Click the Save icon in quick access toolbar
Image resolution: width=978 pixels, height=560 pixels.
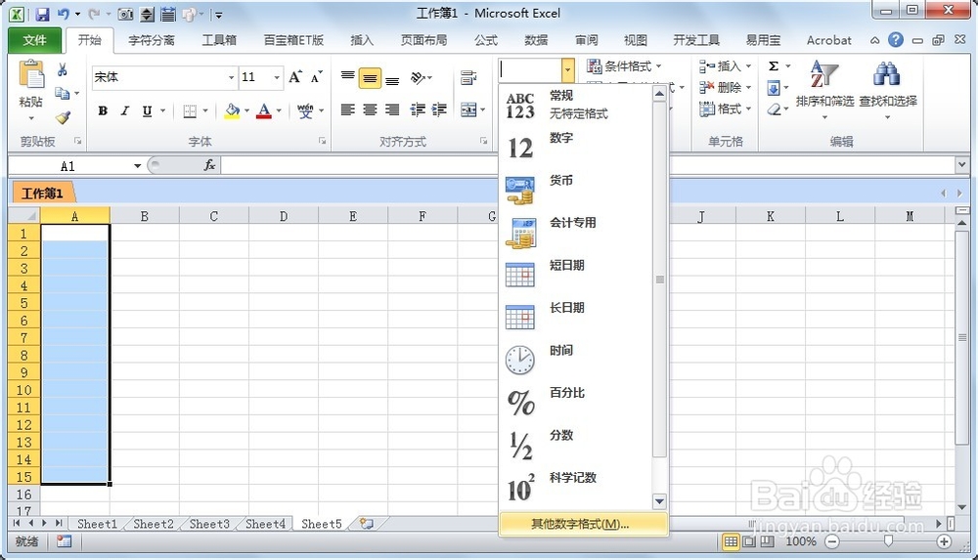42,14
